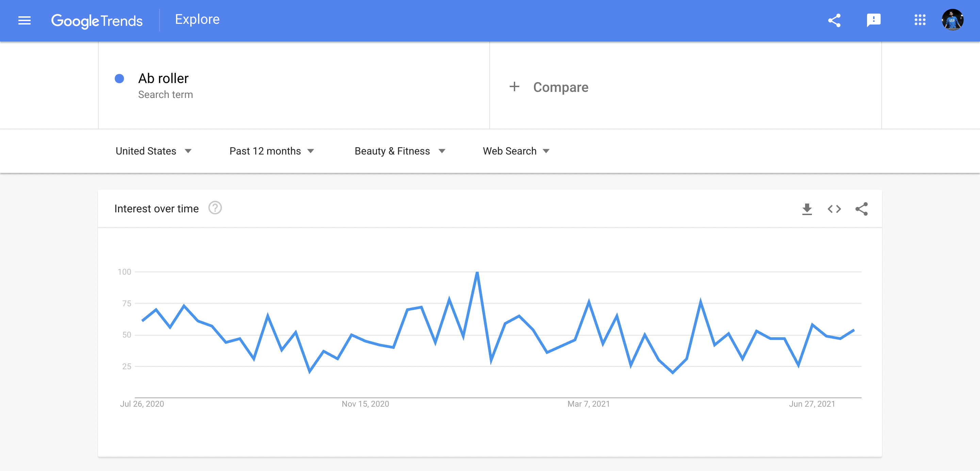The image size is (980, 471).
Task: Open the chart embed code icon
Action: click(834, 209)
